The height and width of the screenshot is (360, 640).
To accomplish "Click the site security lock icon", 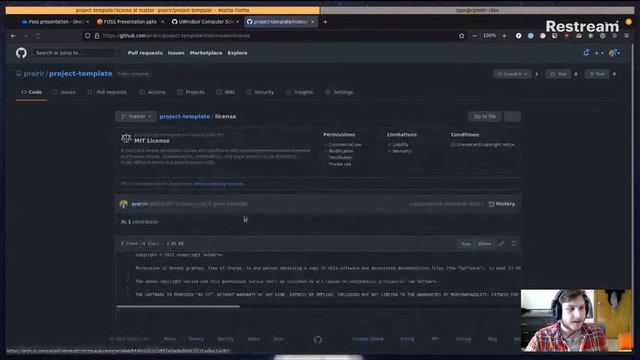I will [97, 36].
